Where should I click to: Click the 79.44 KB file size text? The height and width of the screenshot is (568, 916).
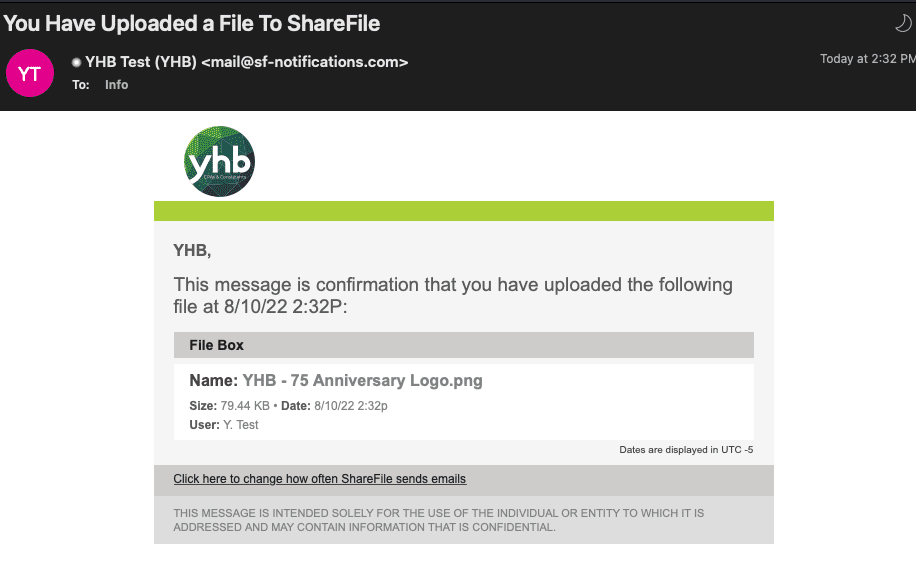[245, 406]
